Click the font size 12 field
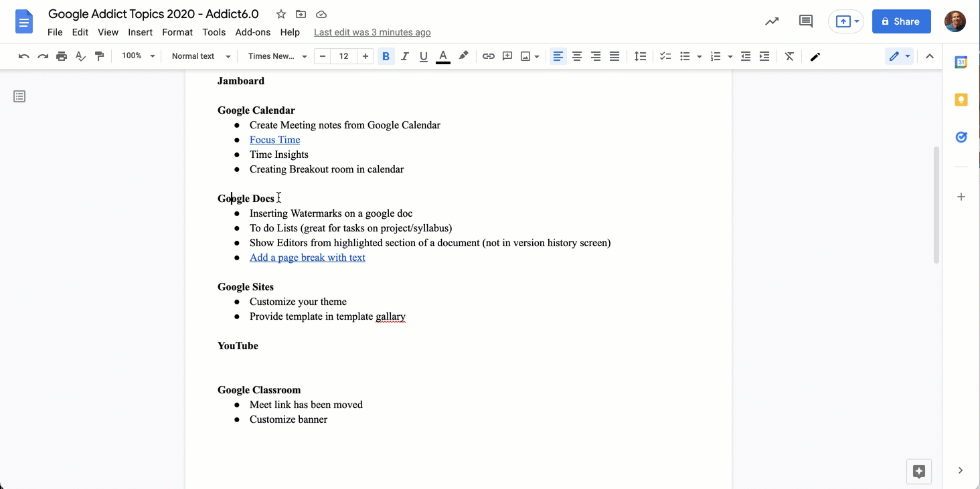 [344, 56]
